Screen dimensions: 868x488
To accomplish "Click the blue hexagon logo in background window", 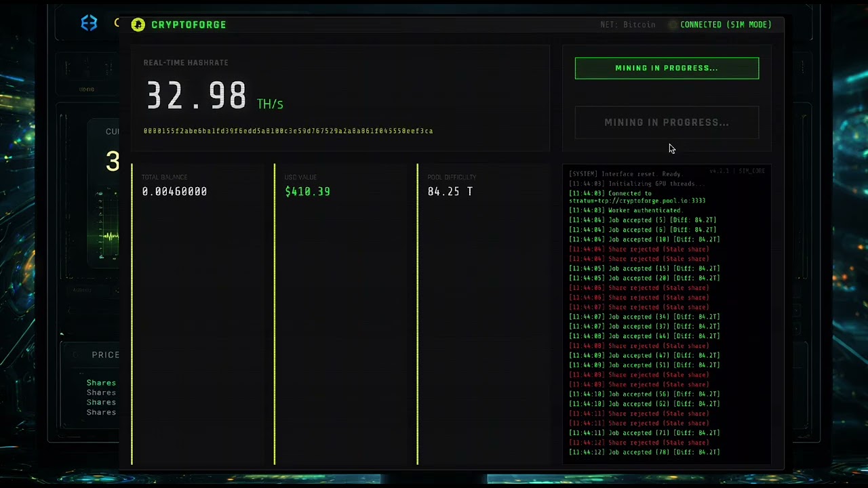I will click(x=89, y=23).
